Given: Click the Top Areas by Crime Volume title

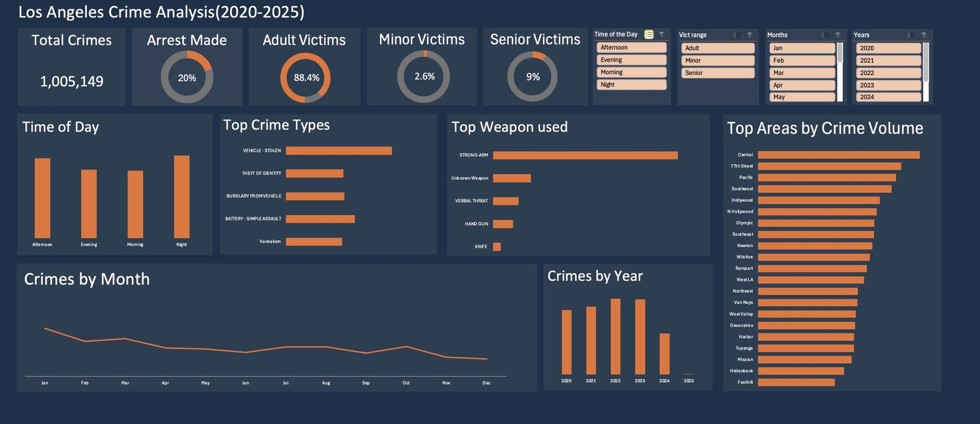Looking at the screenshot, I should tap(825, 128).
